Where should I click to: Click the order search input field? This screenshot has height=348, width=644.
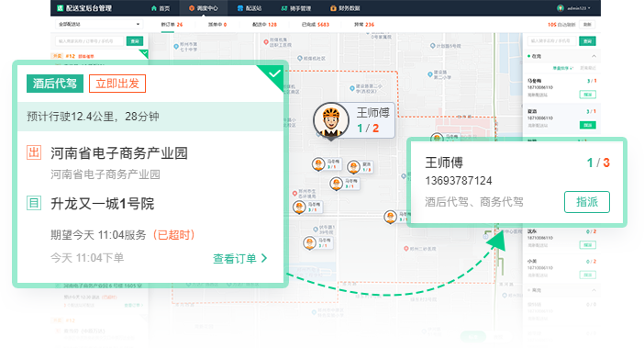coord(90,41)
